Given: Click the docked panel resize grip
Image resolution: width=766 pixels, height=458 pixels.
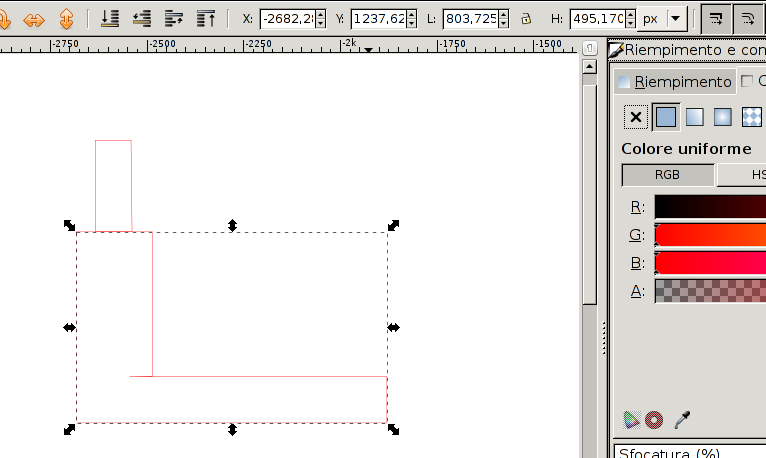Looking at the screenshot, I should pos(604,338).
